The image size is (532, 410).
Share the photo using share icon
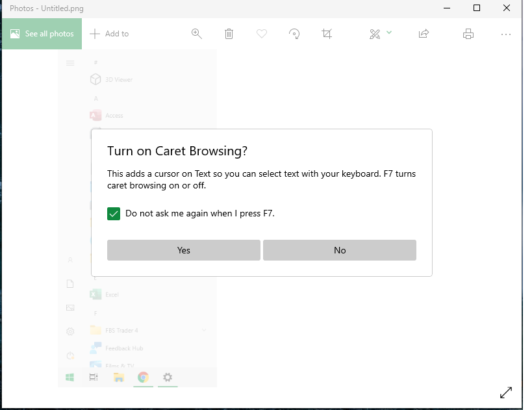424,34
